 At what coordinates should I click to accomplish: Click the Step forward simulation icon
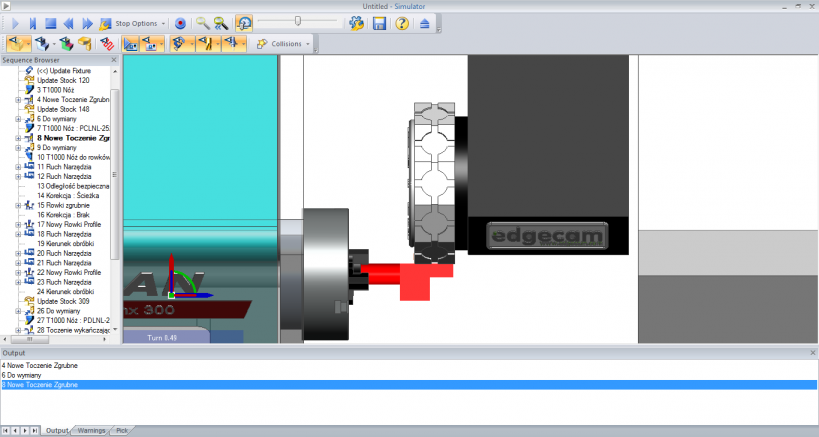(32, 23)
